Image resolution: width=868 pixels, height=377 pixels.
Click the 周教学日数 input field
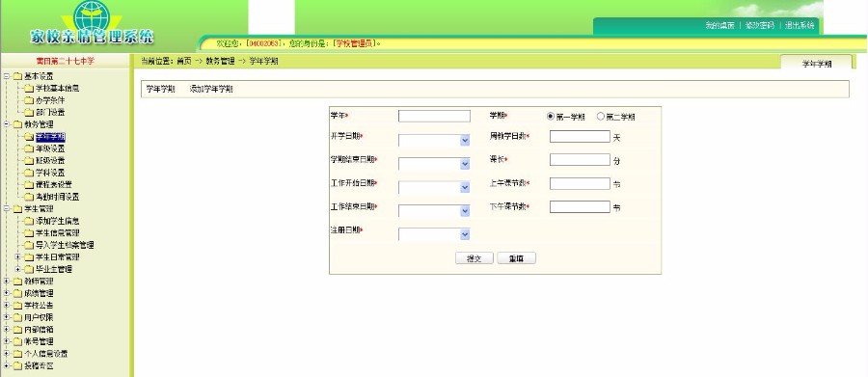[580, 136]
